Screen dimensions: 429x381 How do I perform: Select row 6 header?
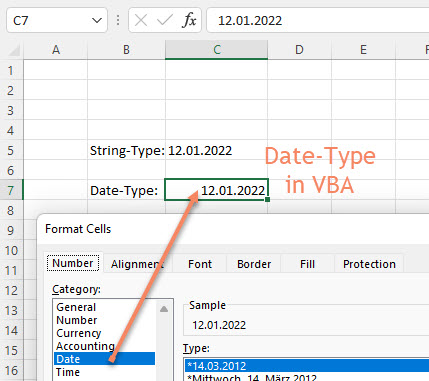click(11, 170)
